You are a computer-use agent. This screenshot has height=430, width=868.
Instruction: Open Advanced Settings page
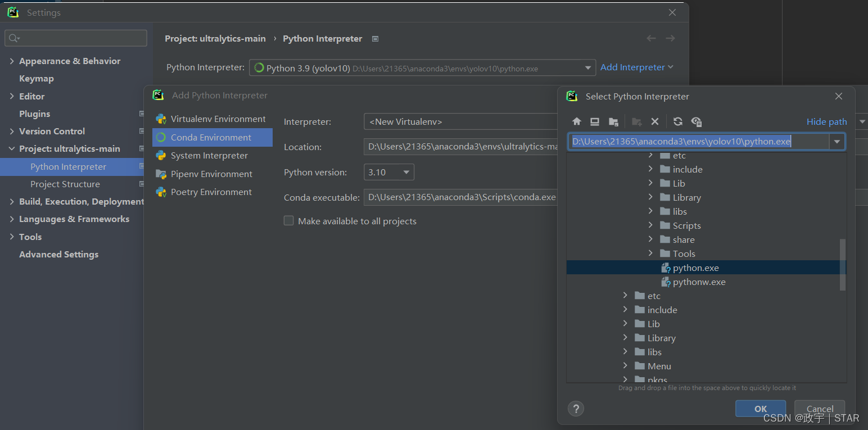pos(58,255)
